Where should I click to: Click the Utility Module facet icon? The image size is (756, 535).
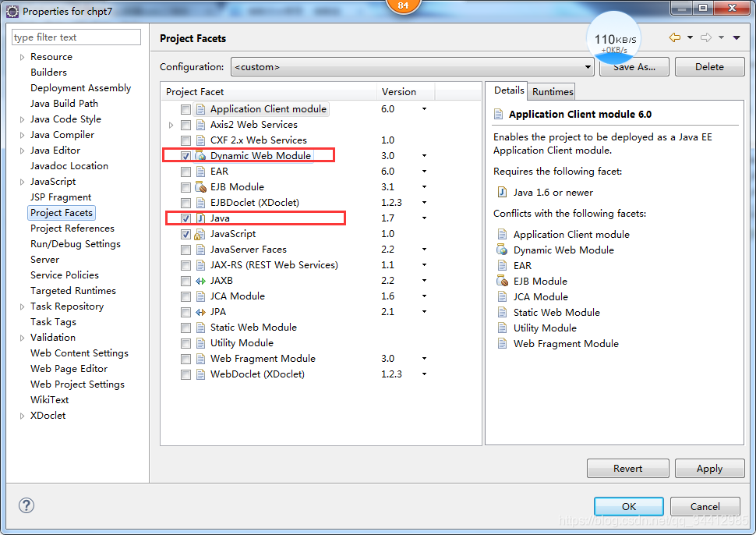(x=200, y=343)
